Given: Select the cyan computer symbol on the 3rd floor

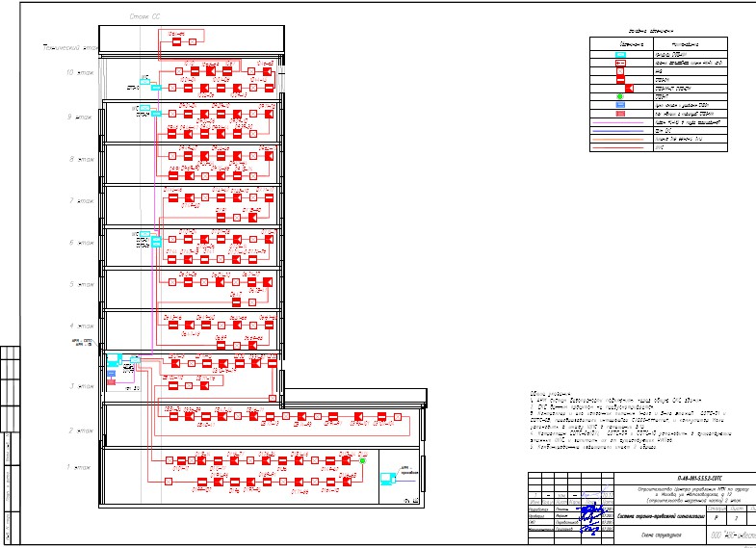Looking at the screenshot, I should click(115, 359).
